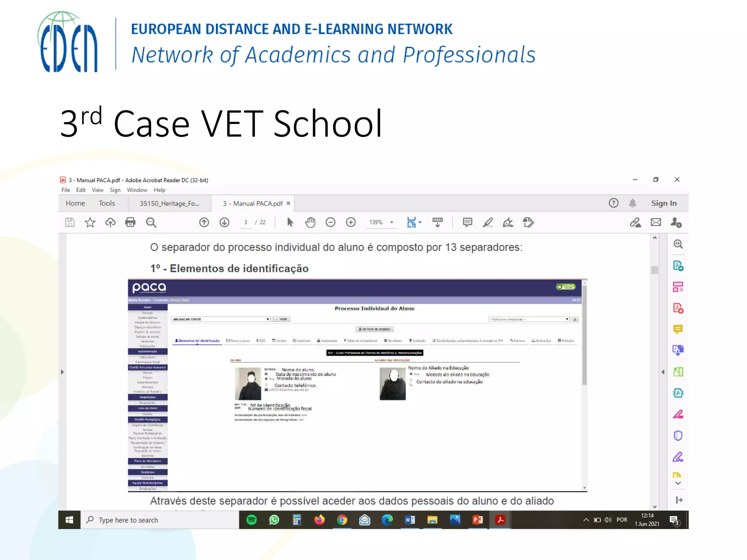Open the File menu
The height and width of the screenshot is (560, 747).
(x=66, y=190)
